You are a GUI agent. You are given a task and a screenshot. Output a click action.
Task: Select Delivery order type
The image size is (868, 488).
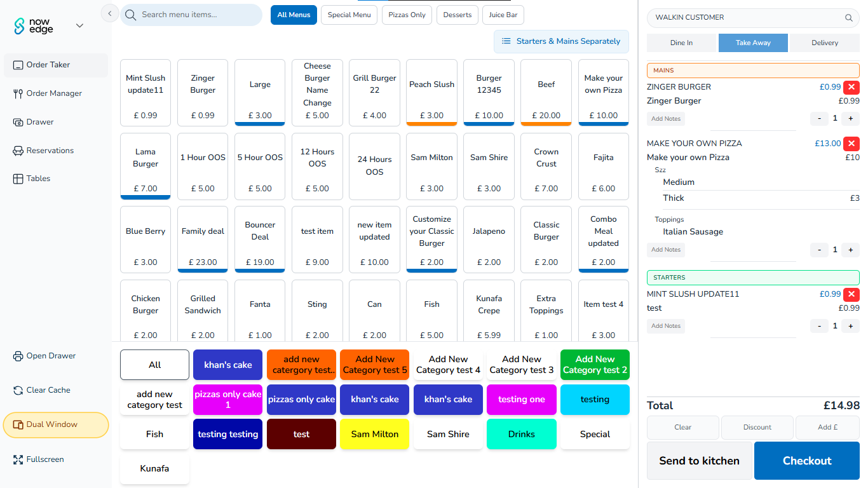pos(825,43)
